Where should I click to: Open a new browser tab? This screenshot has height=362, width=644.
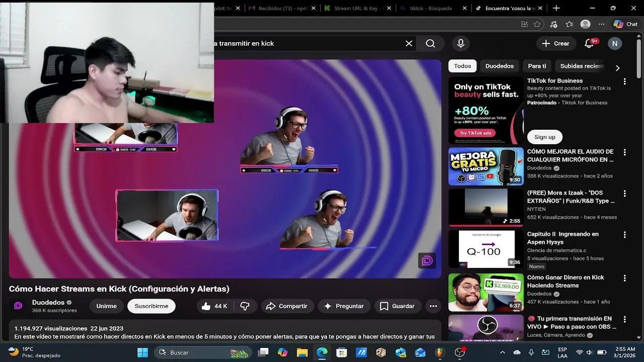[x=556, y=8]
